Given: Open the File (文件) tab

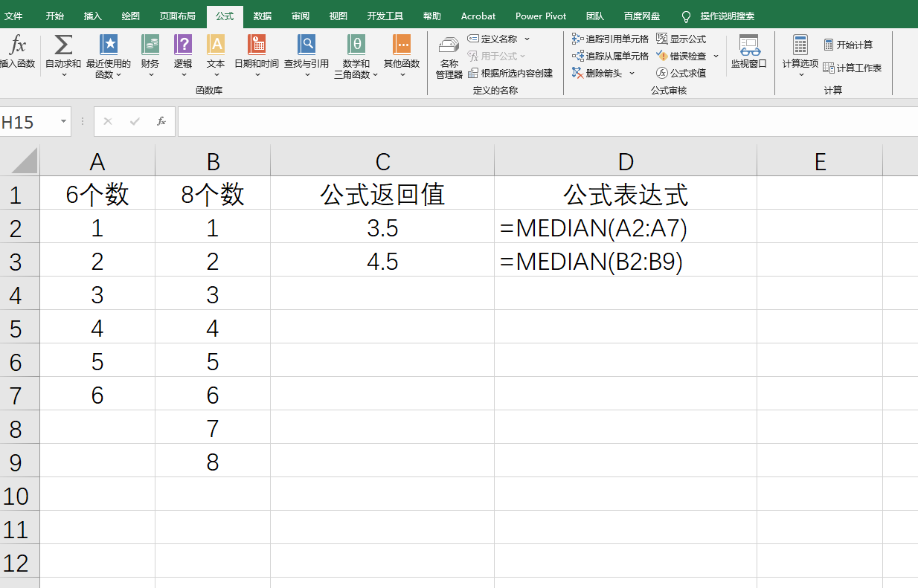Looking at the screenshot, I should click(x=13, y=16).
